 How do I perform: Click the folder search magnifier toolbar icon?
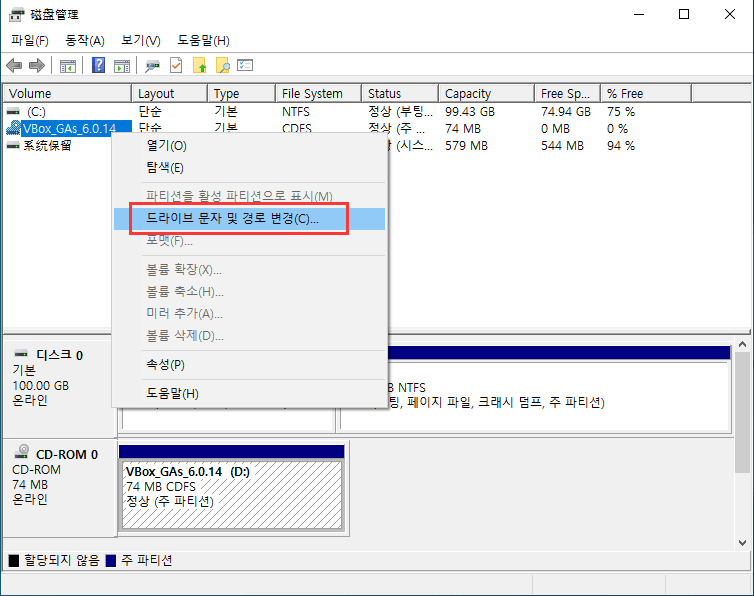coord(223,65)
